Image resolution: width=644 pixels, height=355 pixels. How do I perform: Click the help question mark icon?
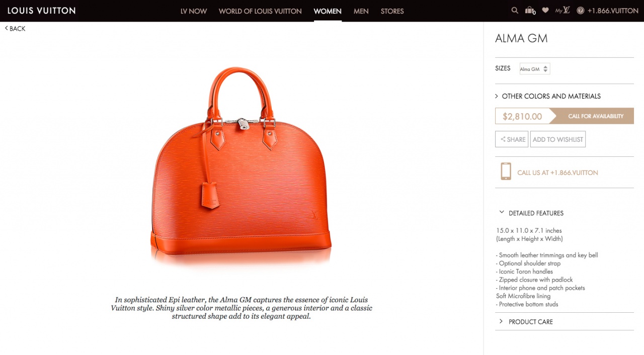(580, 11)
